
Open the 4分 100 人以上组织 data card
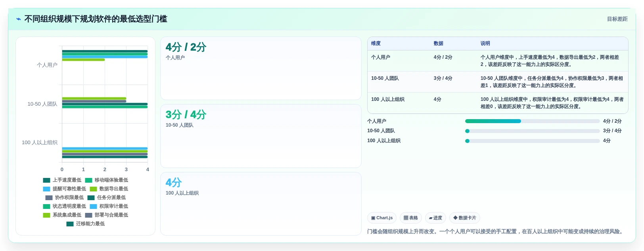click(x=261, y=204)
